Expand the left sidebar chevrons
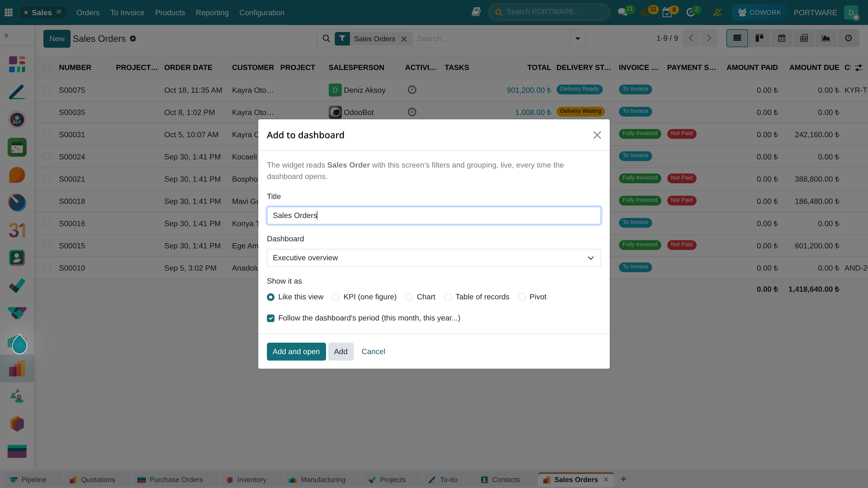The height and width of the screenshot is (488, 868). tap(7, 35)
